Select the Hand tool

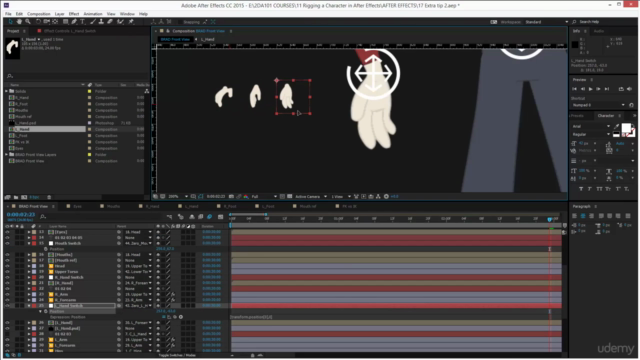point(19,22)
